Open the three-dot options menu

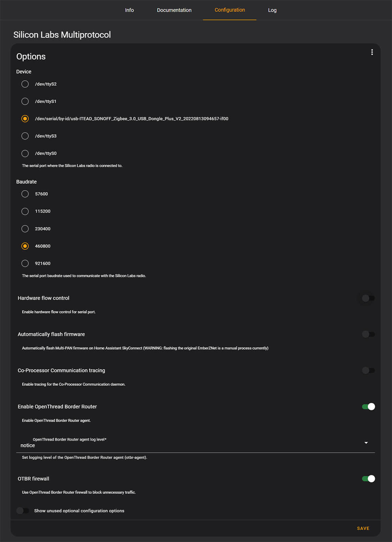click(372, 52)
